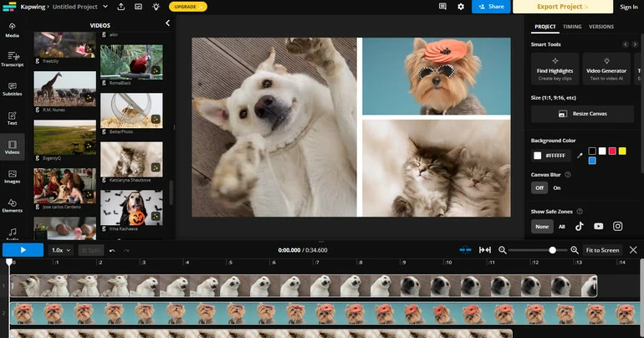Open the Transcript panel in sidebar

coord(13,59)
